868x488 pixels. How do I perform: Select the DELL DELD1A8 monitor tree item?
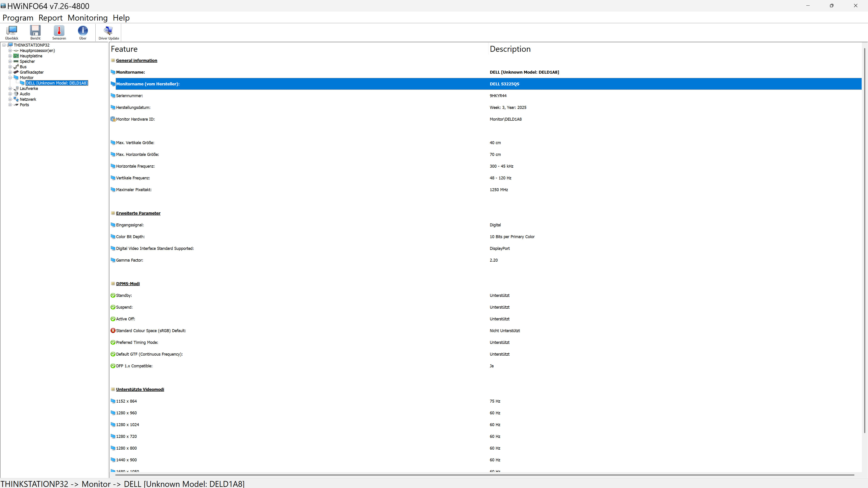(57, 83)
